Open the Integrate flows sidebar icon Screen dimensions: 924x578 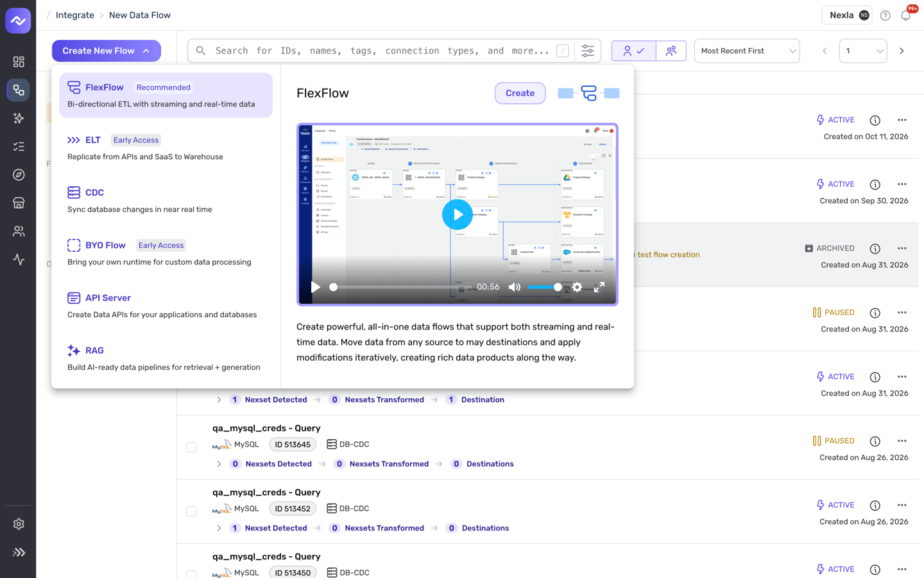[19, 90]
